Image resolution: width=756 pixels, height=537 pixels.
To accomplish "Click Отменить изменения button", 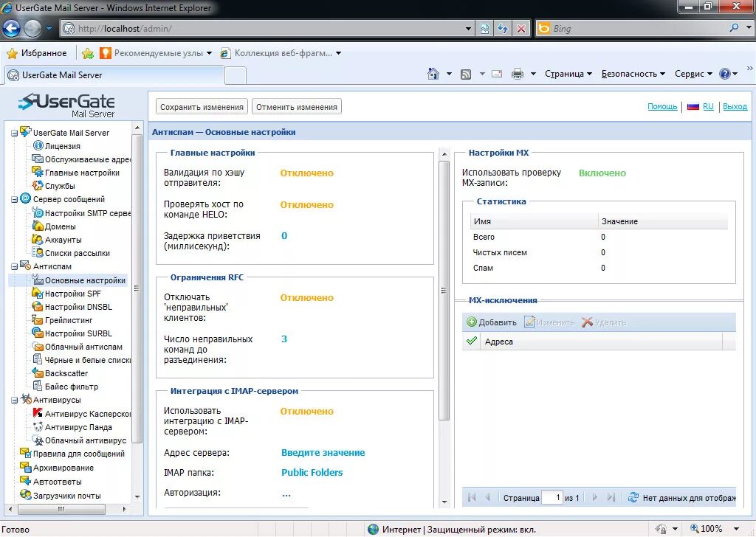I will (x=297, y=107).
